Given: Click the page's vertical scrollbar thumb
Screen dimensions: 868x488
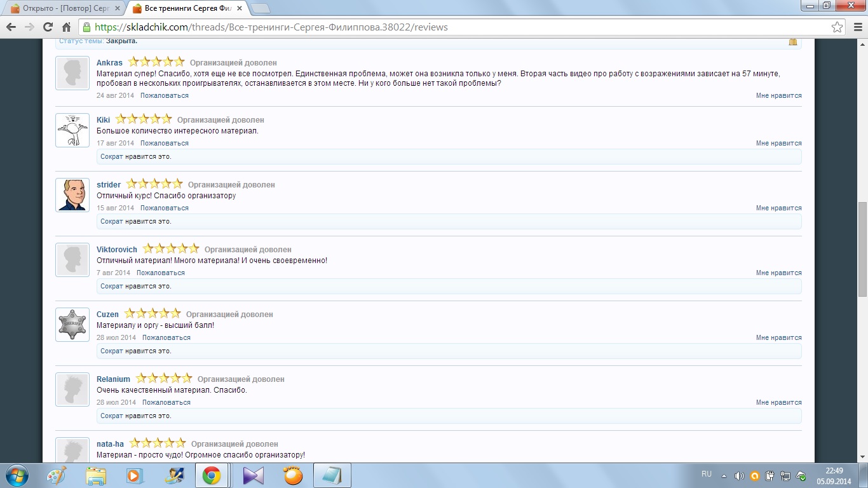Looking at the screenshot, I should point(862,249).
